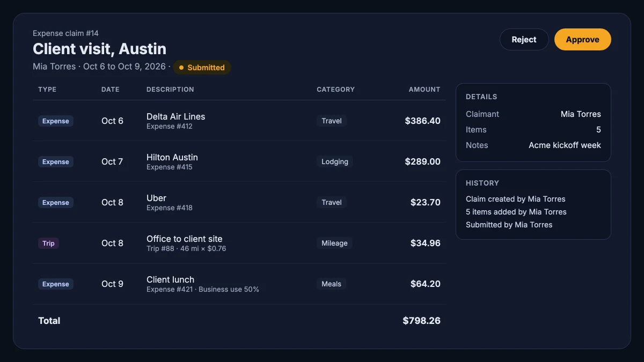This screenshot has height=362, width=644.
Task: Select the Uber expense description
Action: coord(157,198)
